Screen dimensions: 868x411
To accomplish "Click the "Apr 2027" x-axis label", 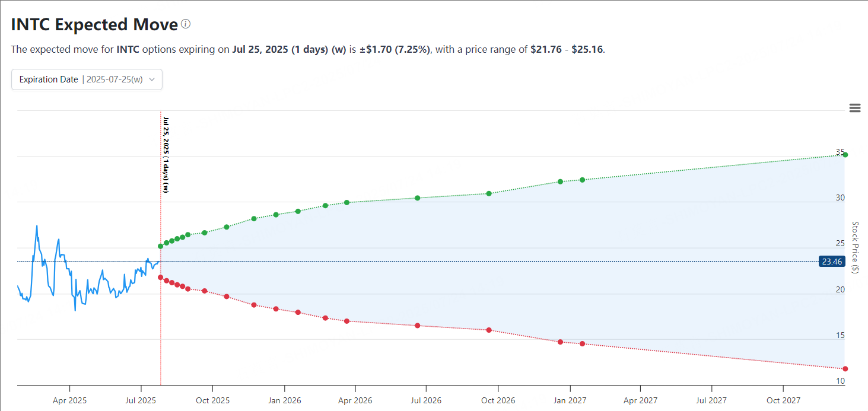I will click(x=640, y=400).
